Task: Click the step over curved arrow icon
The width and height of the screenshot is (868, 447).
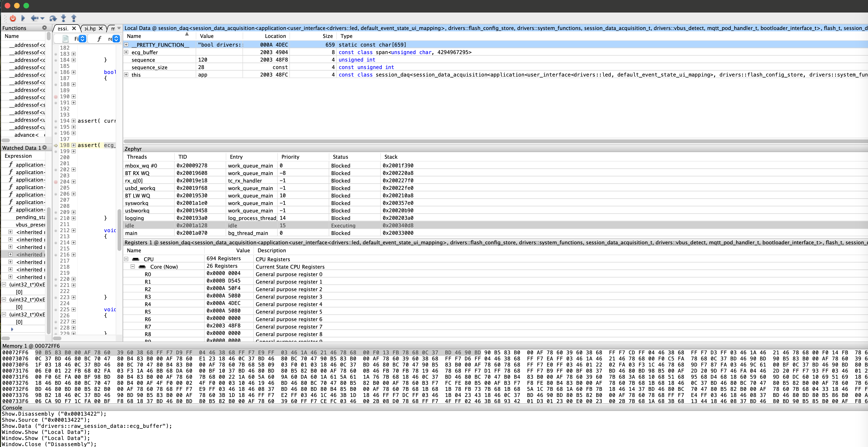Action: tap(53, 18)
